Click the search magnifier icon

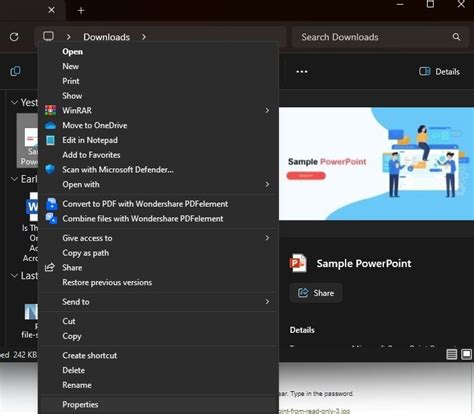click(x=456, y=37)
